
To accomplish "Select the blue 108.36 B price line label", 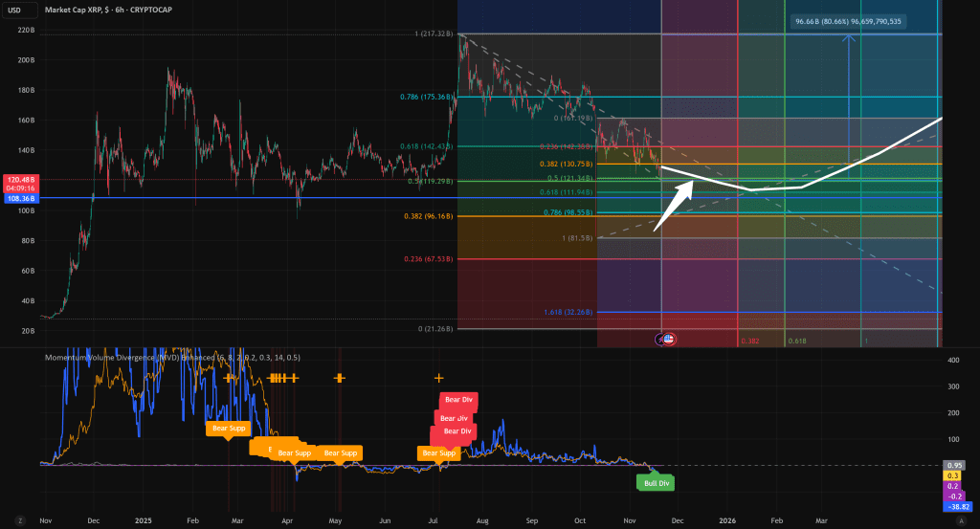I will [19, 198].
